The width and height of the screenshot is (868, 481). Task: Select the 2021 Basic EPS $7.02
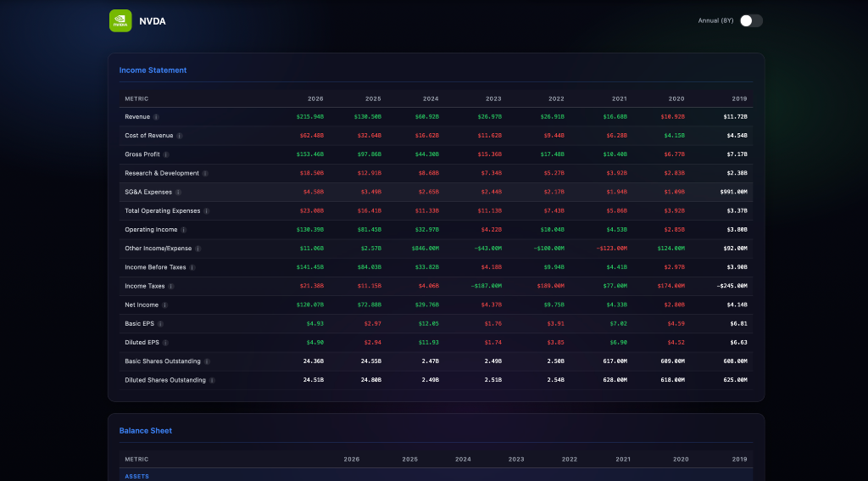(618, 324)
